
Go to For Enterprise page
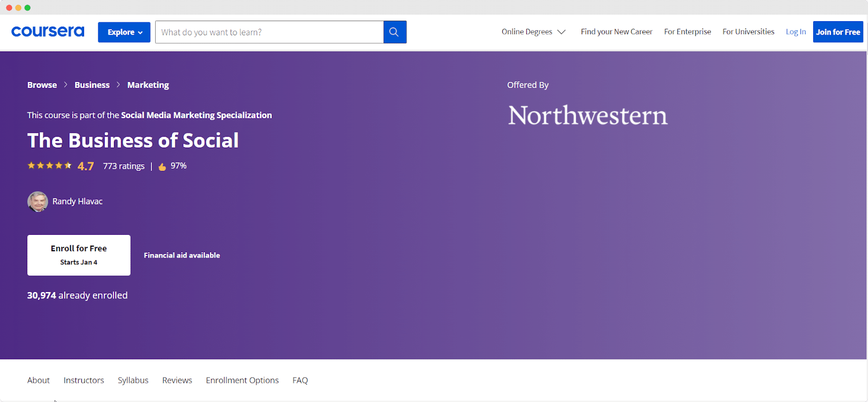coord(687,31)
